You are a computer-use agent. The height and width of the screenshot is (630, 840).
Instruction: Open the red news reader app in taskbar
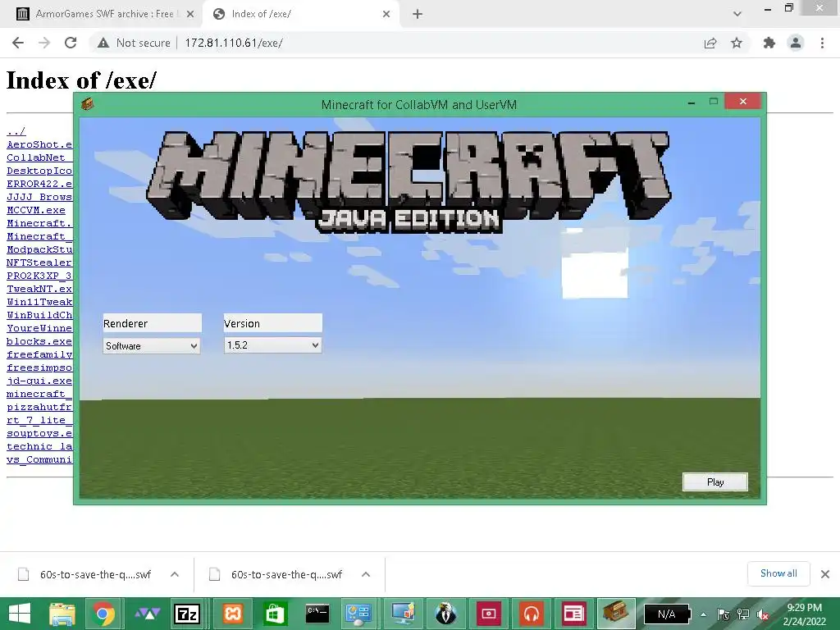pyautogui.click(x=573, y=614)
